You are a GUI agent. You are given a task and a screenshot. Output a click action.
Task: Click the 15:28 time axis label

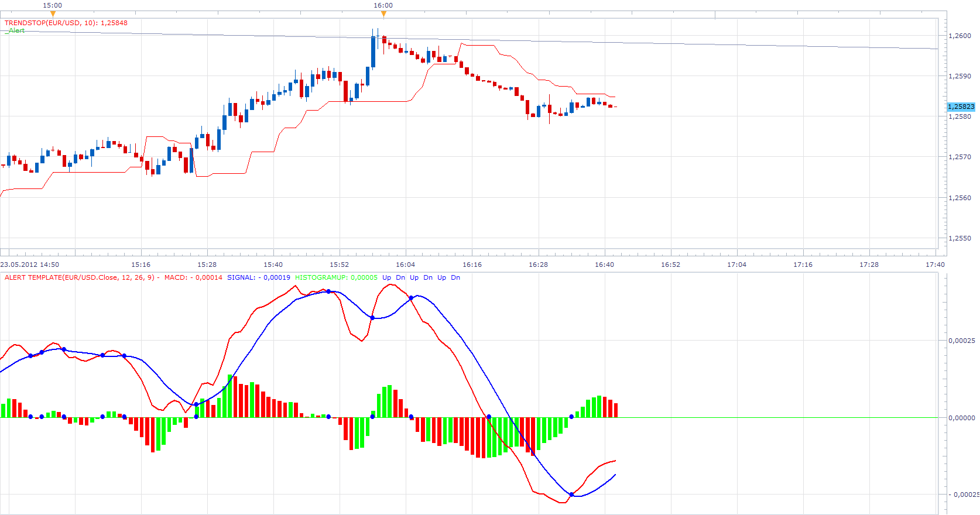pyautogui.click(x=207, y=265)
